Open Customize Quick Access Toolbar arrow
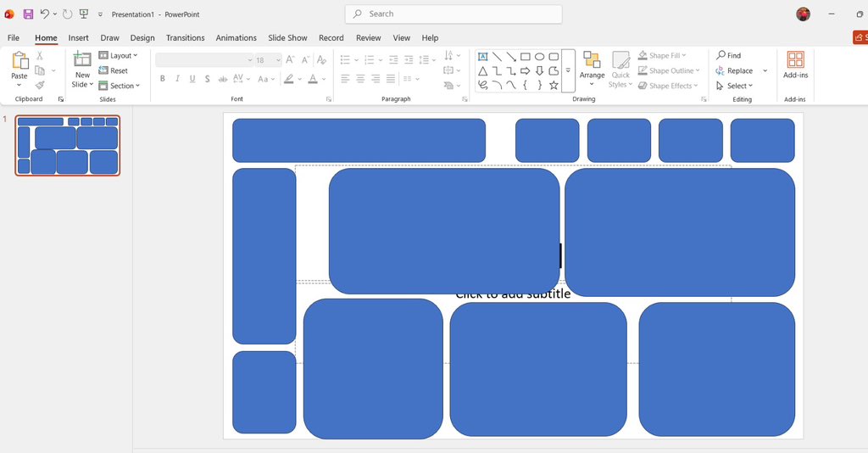 (100, 14)
